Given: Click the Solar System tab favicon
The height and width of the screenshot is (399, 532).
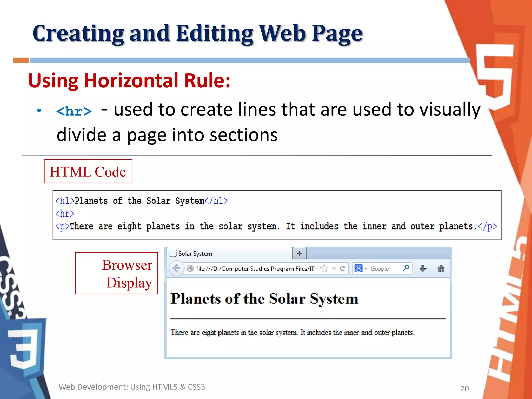Looking at the screenshot, I should coord(173,253).
